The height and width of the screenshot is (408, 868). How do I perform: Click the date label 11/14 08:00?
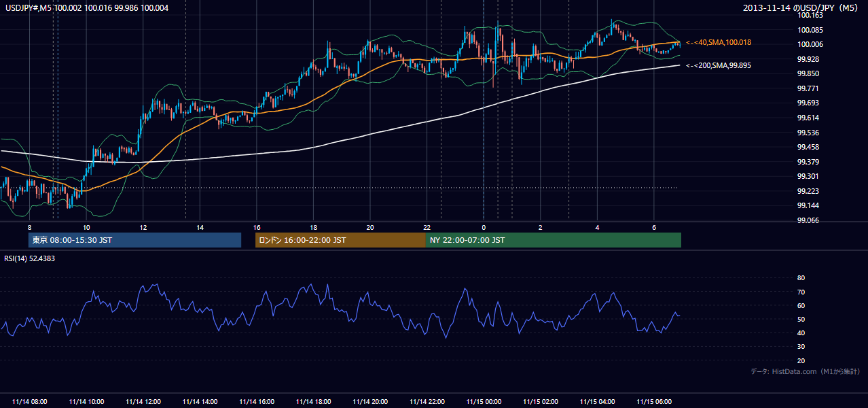[x=30, y=402]
